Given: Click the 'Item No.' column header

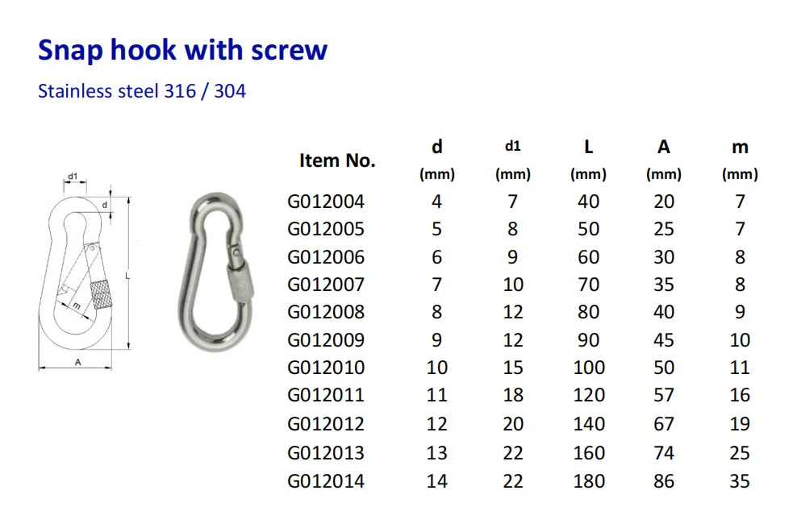Looking at the screenshot, I should click(337, 160).
